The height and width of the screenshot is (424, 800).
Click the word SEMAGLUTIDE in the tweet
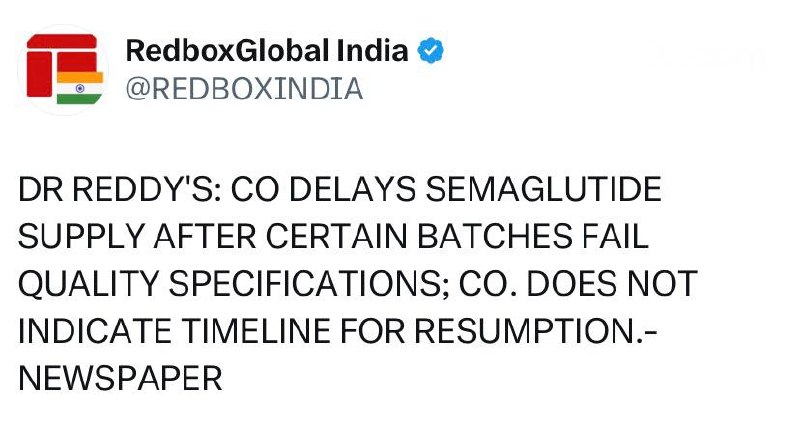click(543, 189)
